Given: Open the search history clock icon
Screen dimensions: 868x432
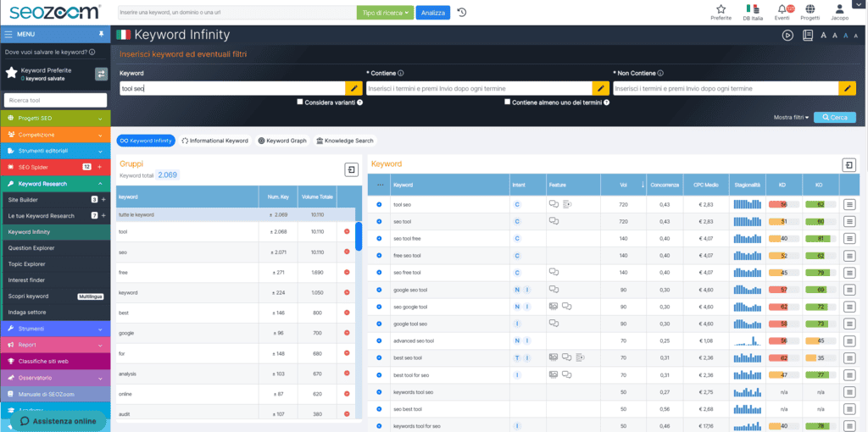Looking at the screenshot, I should [x=462, y=12].
